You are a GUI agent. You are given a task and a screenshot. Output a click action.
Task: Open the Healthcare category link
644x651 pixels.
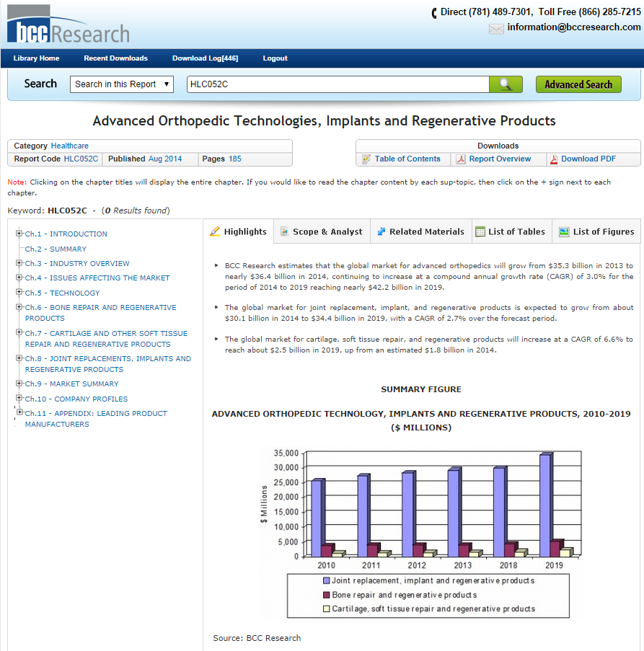coord(70,146)
